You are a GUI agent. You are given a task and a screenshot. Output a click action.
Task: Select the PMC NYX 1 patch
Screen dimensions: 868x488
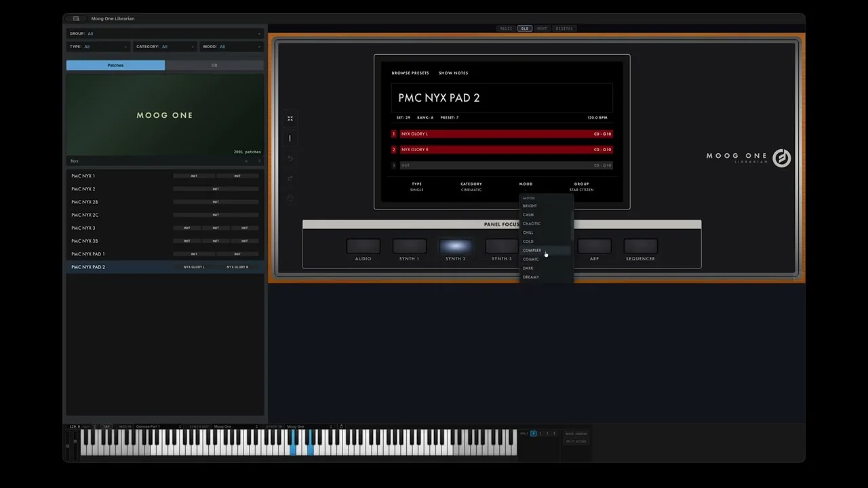coord(165,176)
